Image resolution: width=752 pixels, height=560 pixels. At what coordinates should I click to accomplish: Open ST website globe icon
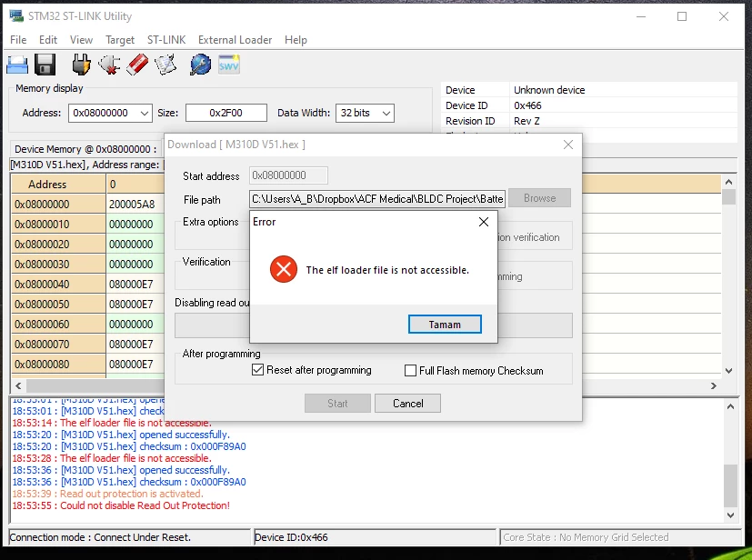[x=200, y=65]
